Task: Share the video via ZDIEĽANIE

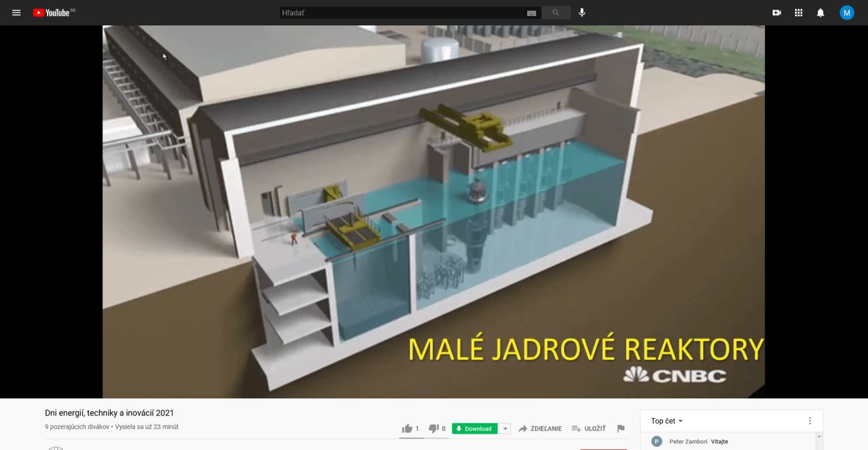Action: (x=540, y=428)
